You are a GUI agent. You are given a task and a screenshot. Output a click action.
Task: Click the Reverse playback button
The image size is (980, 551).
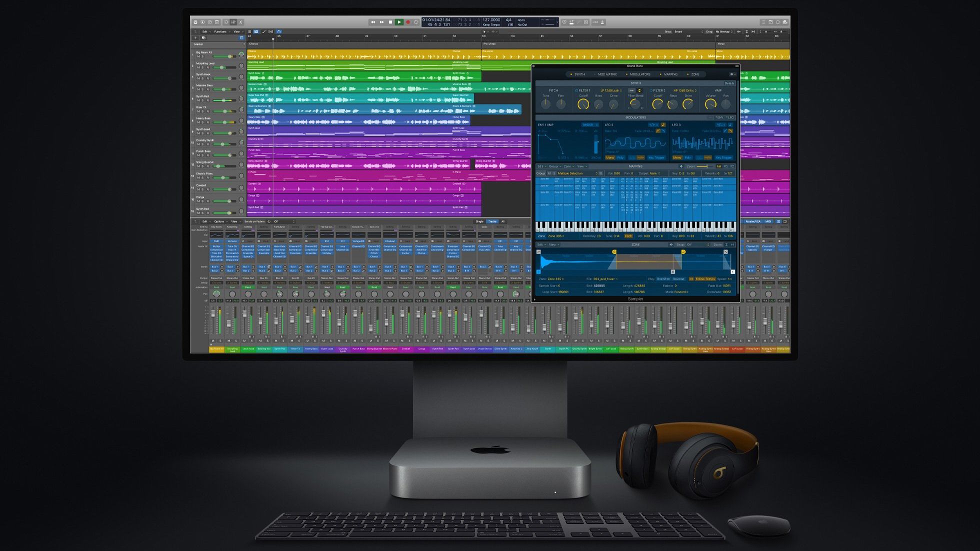(678, 279)
